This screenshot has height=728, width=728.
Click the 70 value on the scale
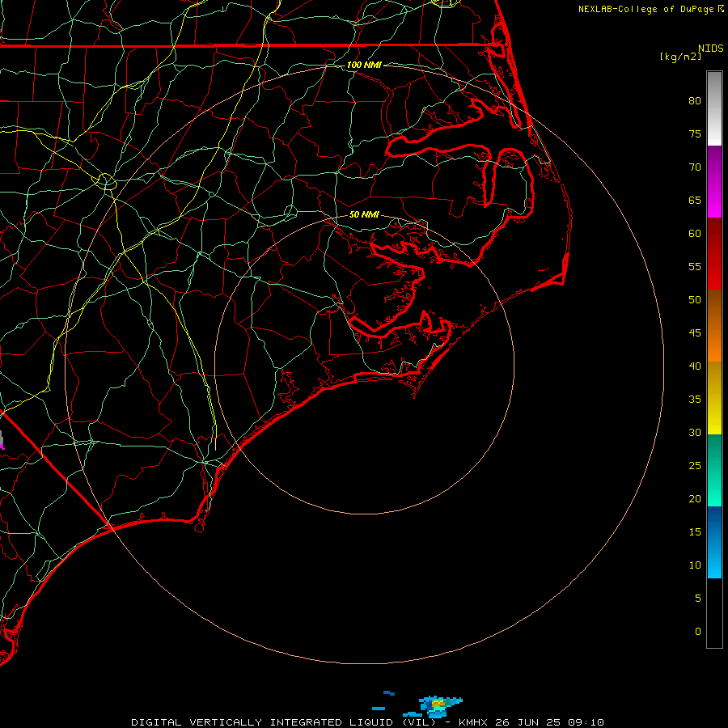[x=695, y=167]
